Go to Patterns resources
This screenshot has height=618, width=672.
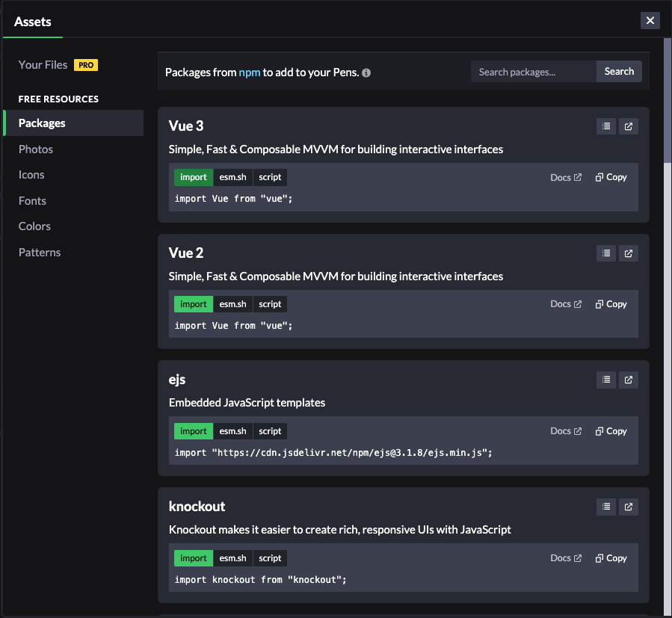(40, 252)
